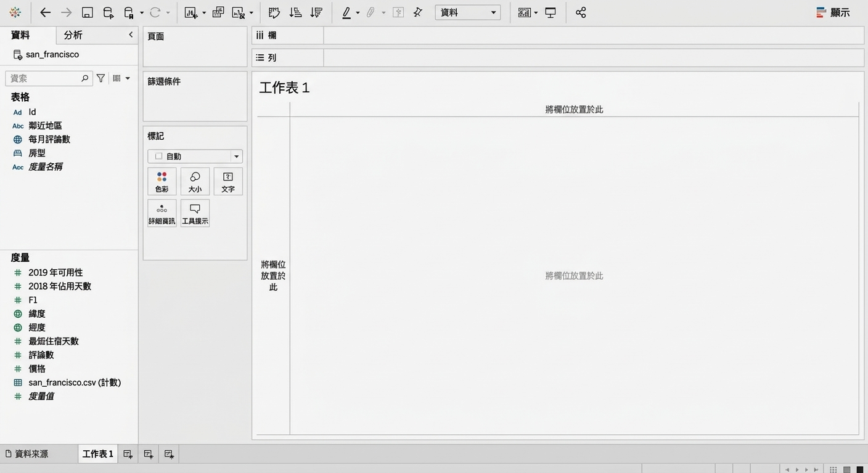The height and width of the screenshot is (473, 868).
Task: Open the show/hide cards dropdown arrow
Action: [x=536, y=12]
